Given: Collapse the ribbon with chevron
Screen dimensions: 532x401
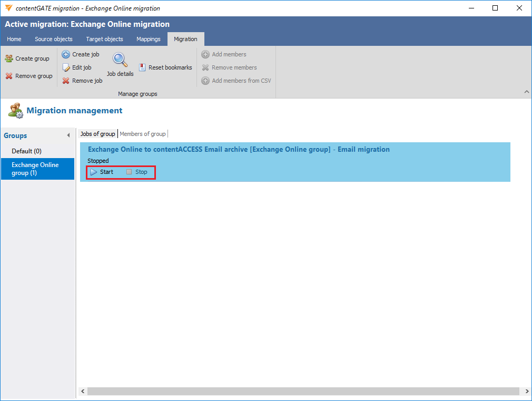Looking at the screenshot, I should [x=526, y=92].
